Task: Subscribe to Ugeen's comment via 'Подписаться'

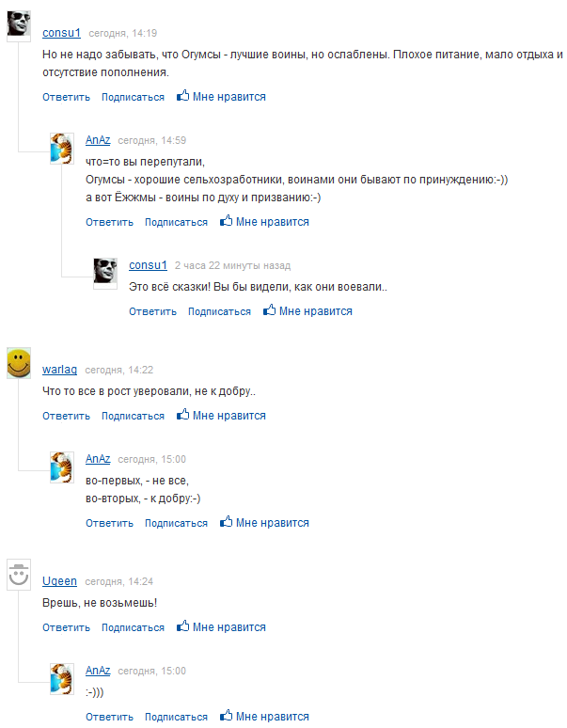Action: click(x=133, y=627)
